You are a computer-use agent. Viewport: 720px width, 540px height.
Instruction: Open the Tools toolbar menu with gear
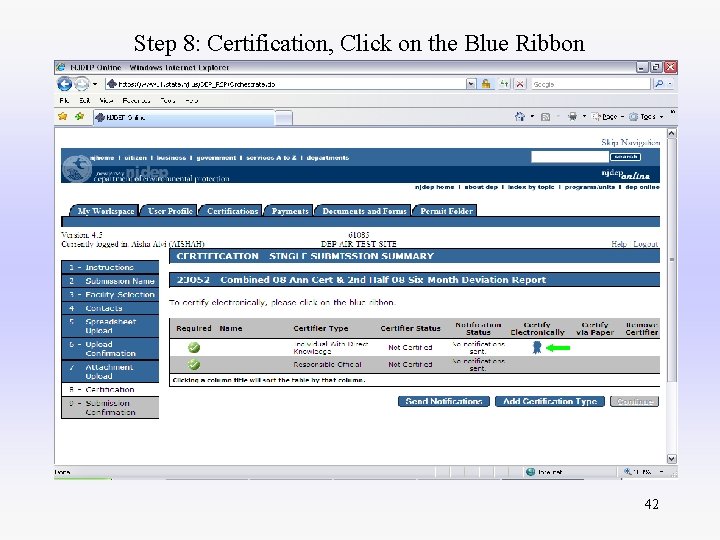(646, 117)
